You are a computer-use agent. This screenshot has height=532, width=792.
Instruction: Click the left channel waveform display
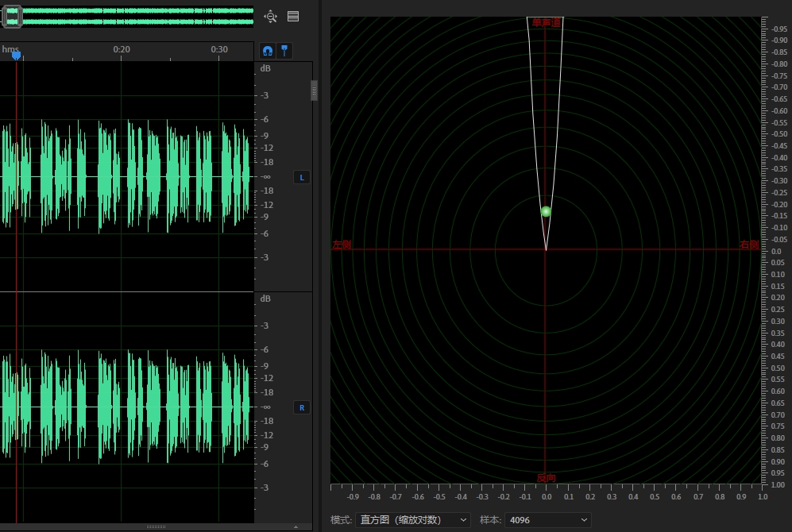pos(127,176)
